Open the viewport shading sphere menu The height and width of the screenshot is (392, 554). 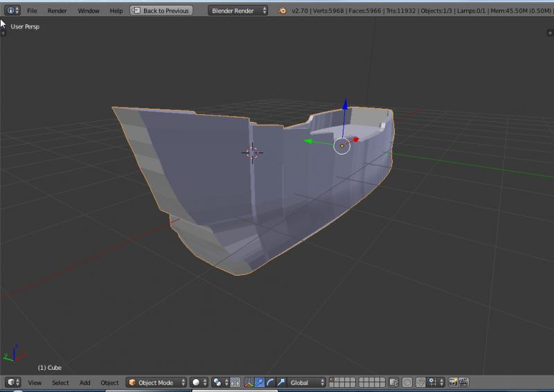coord(199,382)
